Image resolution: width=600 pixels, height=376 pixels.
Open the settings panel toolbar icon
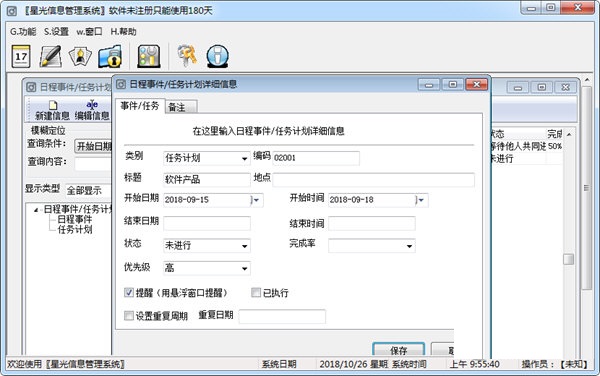click(148, 57)
